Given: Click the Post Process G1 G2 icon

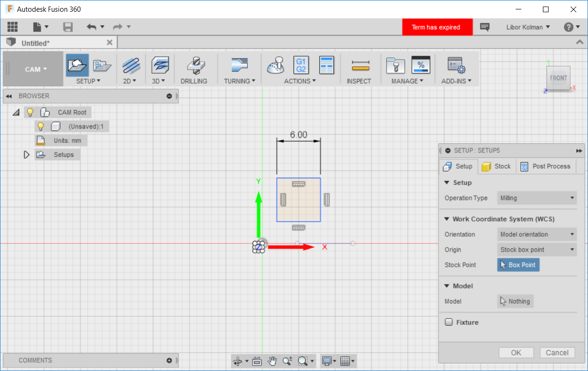Looking at the screenshot, I should pyautogui.click(x=301, y=65).
